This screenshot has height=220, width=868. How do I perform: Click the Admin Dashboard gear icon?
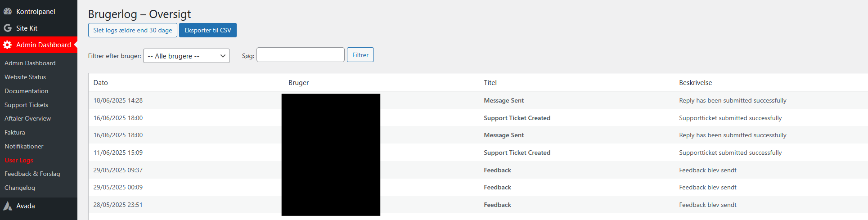point(8,45)
